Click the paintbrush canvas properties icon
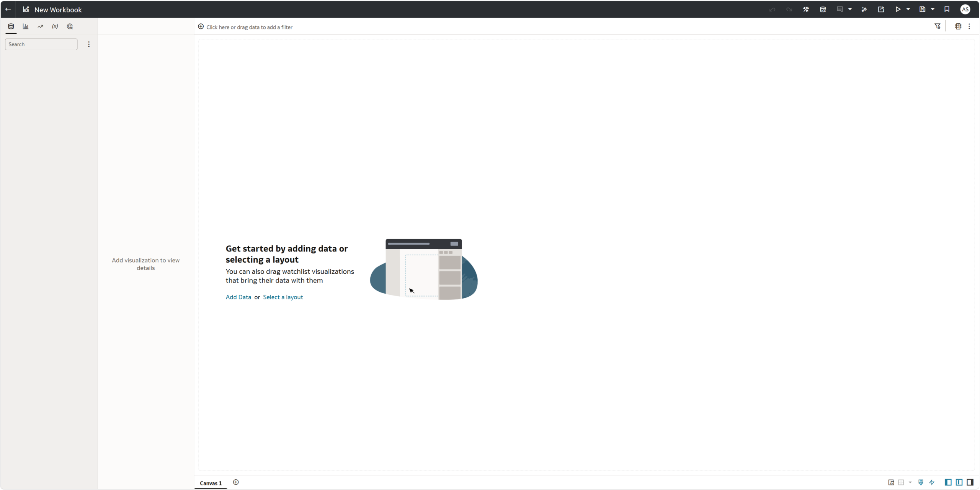The image size is (980, 490). click(x=921, y=482)
